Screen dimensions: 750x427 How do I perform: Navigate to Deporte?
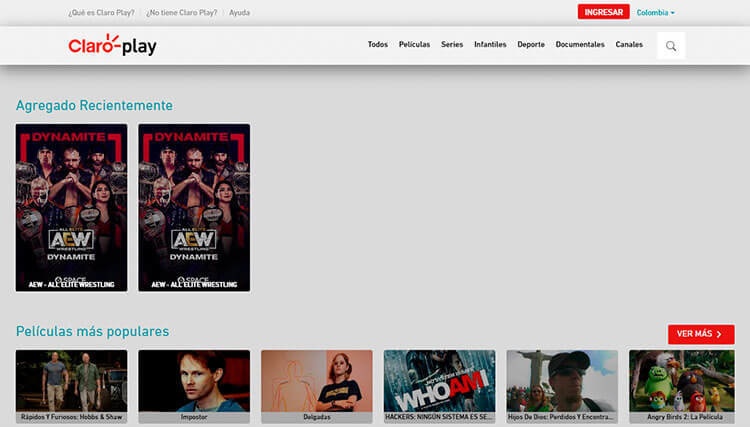(x=531, y=44)
